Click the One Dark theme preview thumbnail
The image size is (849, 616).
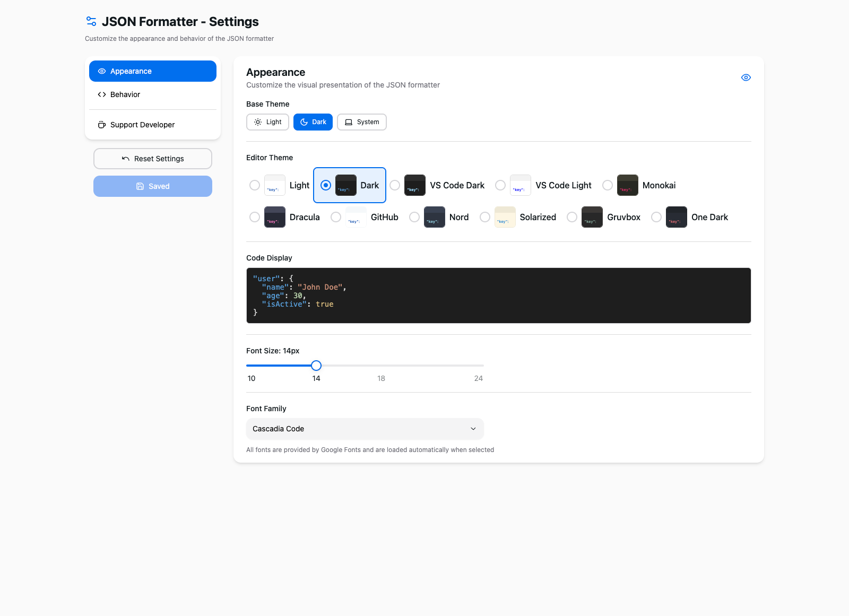point(677,217)
